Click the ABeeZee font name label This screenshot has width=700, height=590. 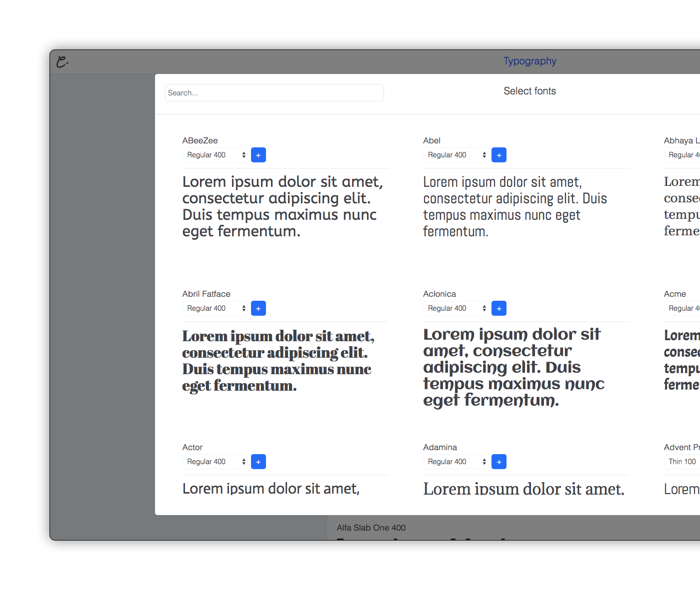[200, 140]
